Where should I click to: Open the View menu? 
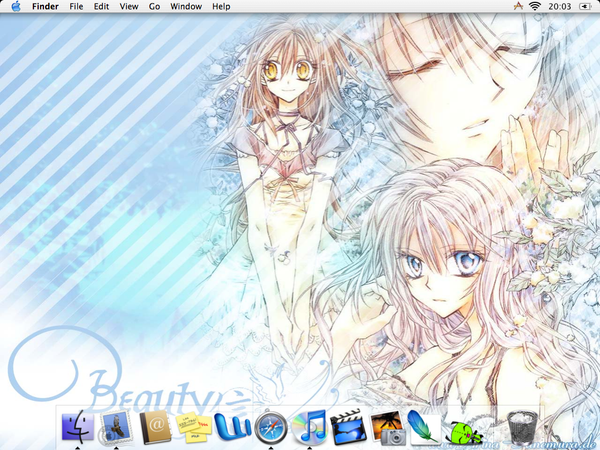(x=129, y=7)
